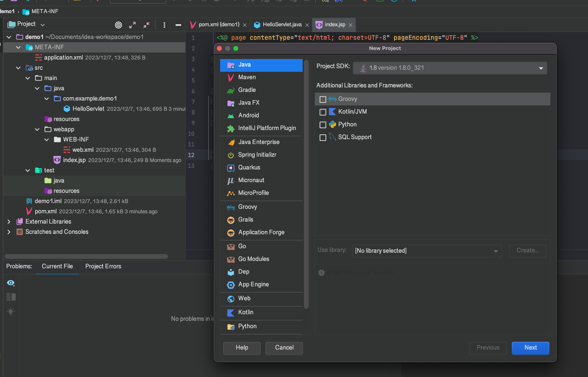The image size is (588, 377).
Task: Collapse the META-INF folder
Action: click(18, 47)
